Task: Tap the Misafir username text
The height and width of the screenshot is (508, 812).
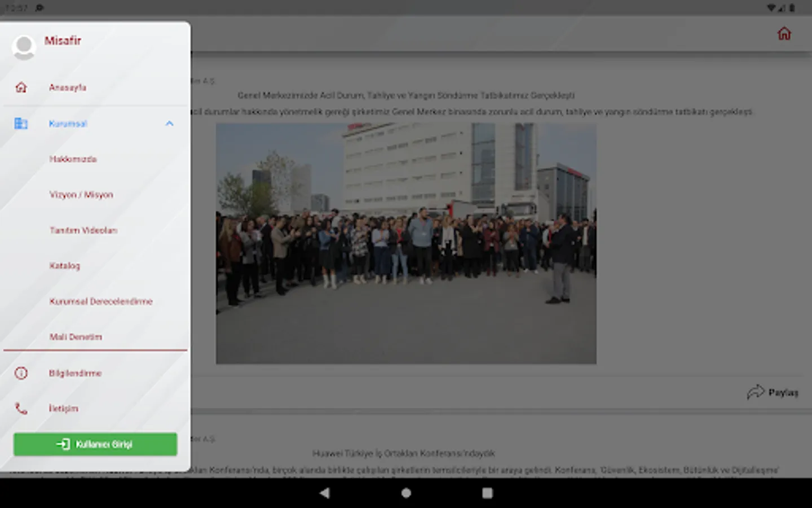Action: (63, 41)
